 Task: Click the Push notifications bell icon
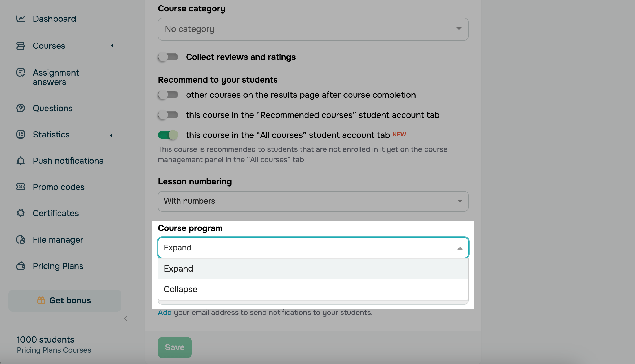point(21,161)
